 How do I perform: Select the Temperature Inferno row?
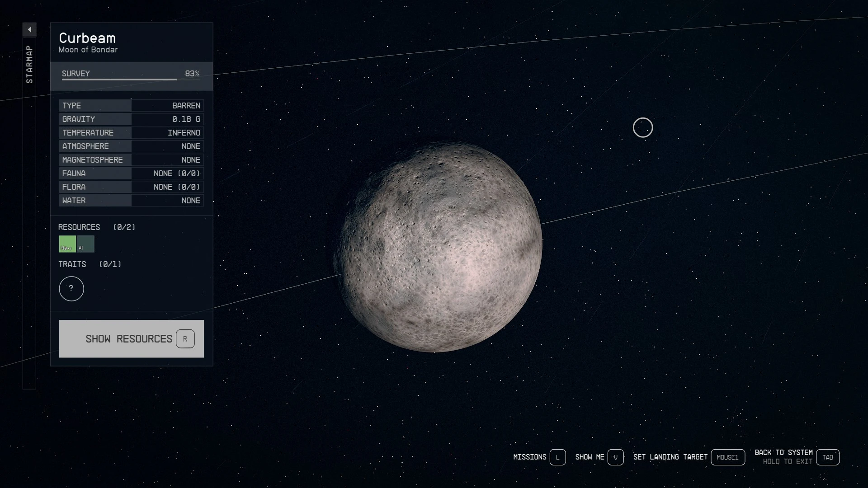pos(131,133)
